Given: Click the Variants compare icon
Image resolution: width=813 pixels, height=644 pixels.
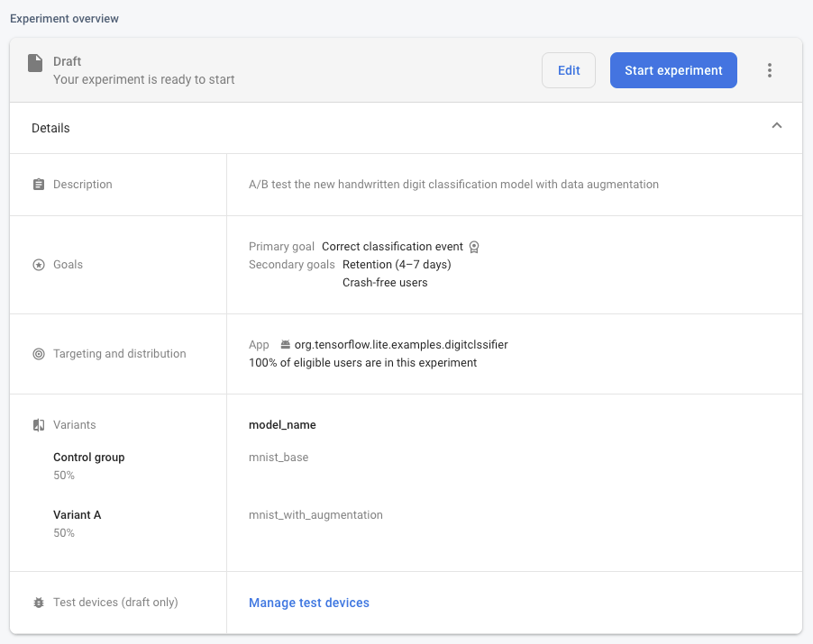Looking at the screenshot, I should click(x=39, y=425).
